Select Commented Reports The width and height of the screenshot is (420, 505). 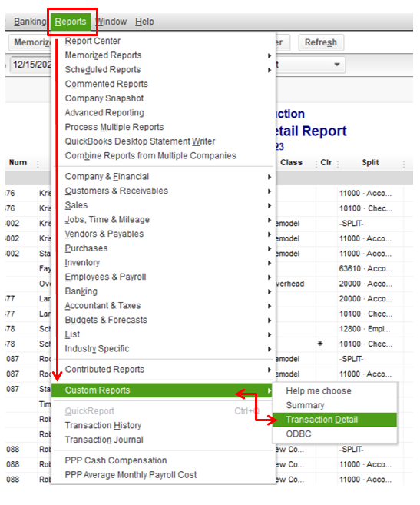point(164,84)
